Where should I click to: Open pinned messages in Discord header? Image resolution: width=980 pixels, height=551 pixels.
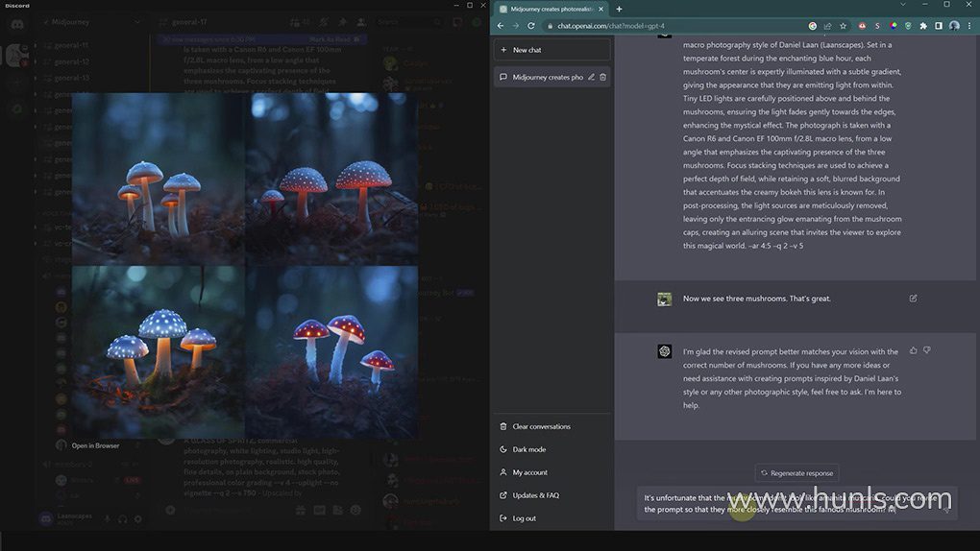pyautogui.click(x=342, y=22)
